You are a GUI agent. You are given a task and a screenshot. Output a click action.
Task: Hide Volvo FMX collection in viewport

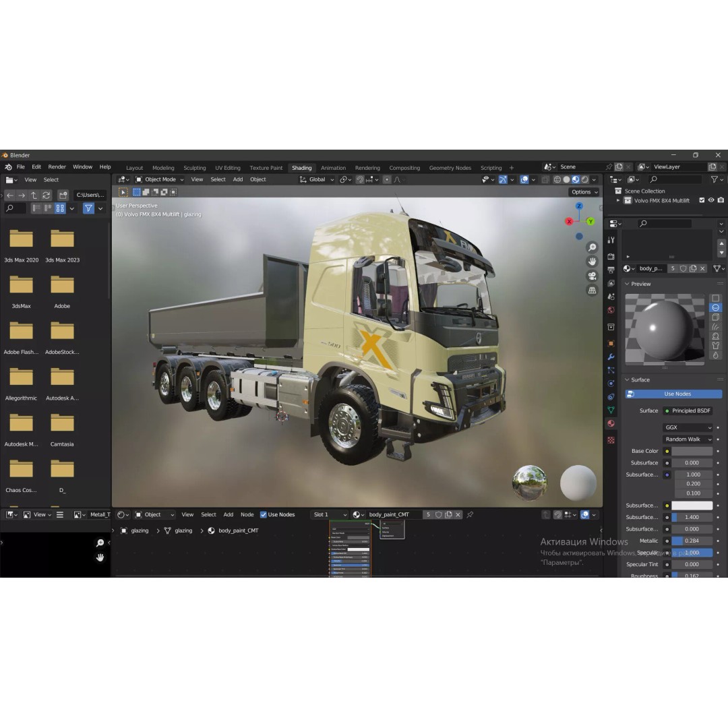coord(711,201)
